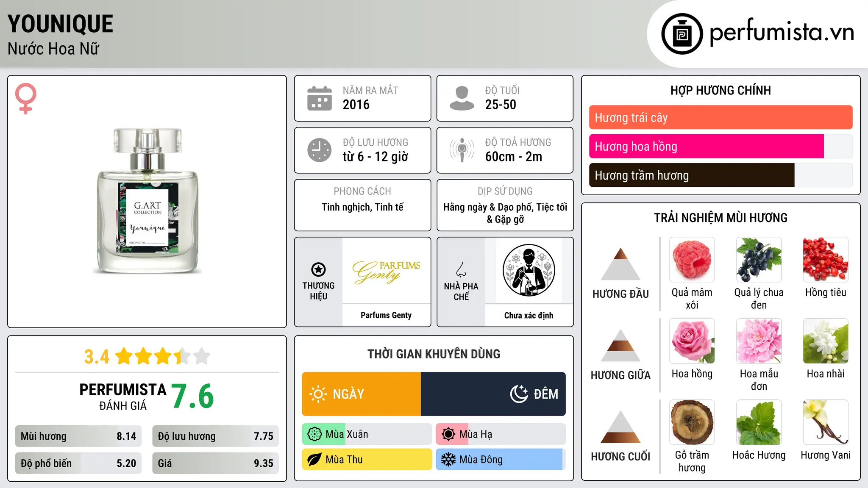The width and height of the screenshot is (868, 488).
Task: Click the Nước Hoa Nữ subtitle
Action: click(53, 49)
